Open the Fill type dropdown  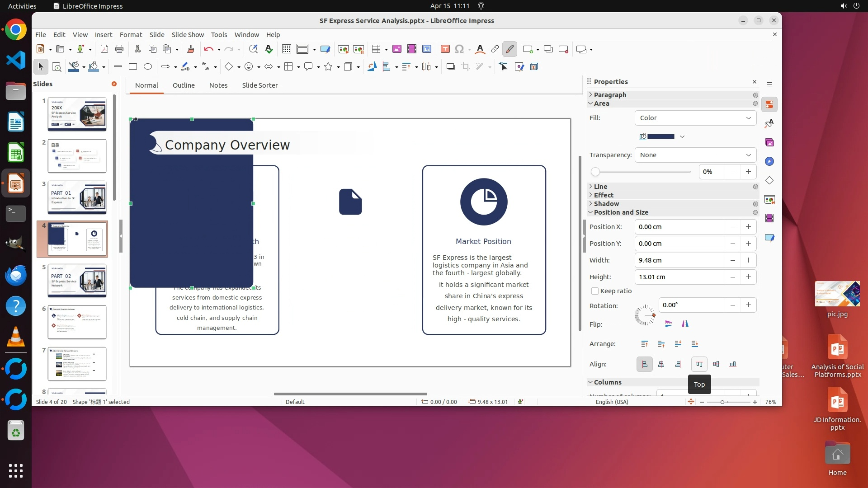[x=695, y=118]
